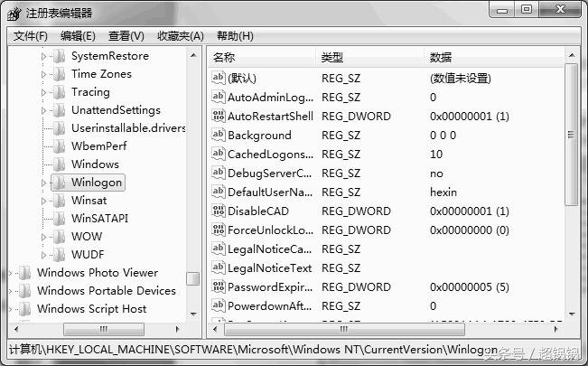Click the Windows Portable Devices folder icon
588x366 pixels.
click(24, 291)
